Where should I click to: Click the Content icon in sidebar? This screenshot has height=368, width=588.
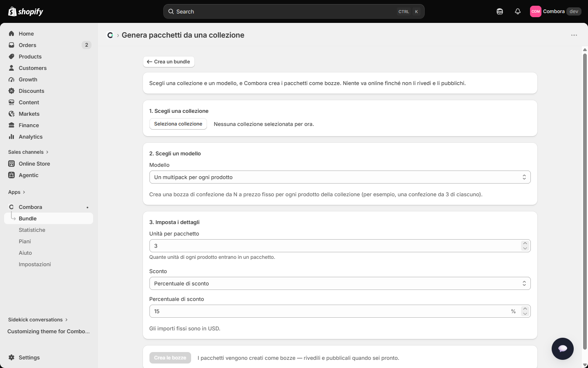click(x=11, y=102)
